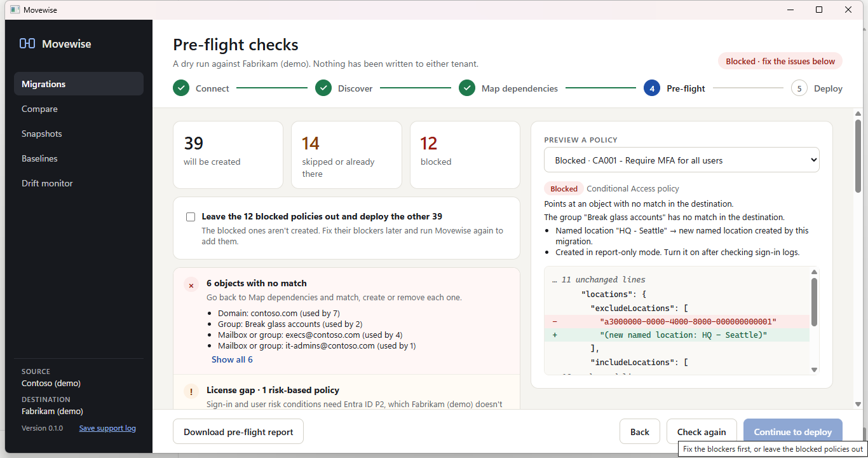The image size is (868, 458).
Task: Click the Pre-flight step 4 circle
Action: [x=652, y=88]
